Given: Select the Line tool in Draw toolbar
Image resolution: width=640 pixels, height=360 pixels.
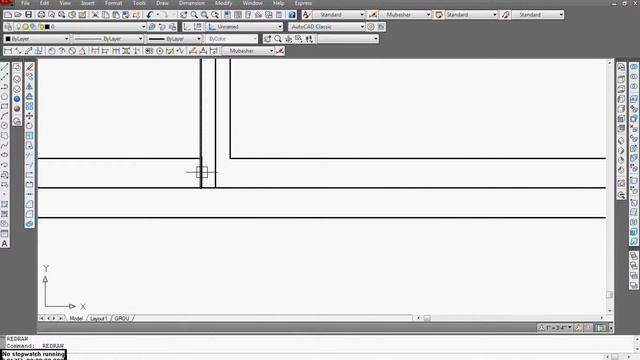Looking at the screenshot, I should pos(4,67).
